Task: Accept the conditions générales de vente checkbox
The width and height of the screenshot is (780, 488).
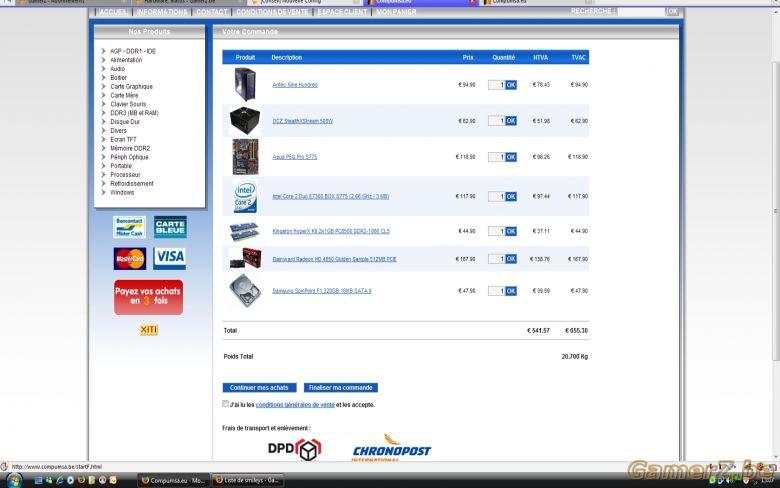Action: tap(226, 404)
